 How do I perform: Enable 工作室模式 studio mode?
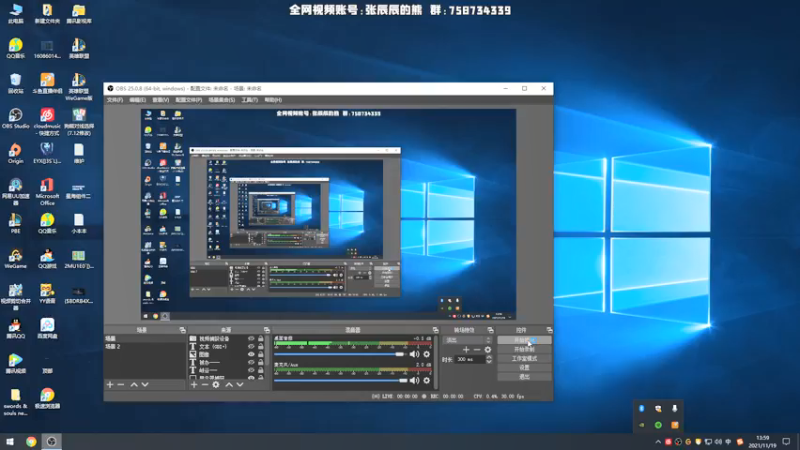coord(524,359)
